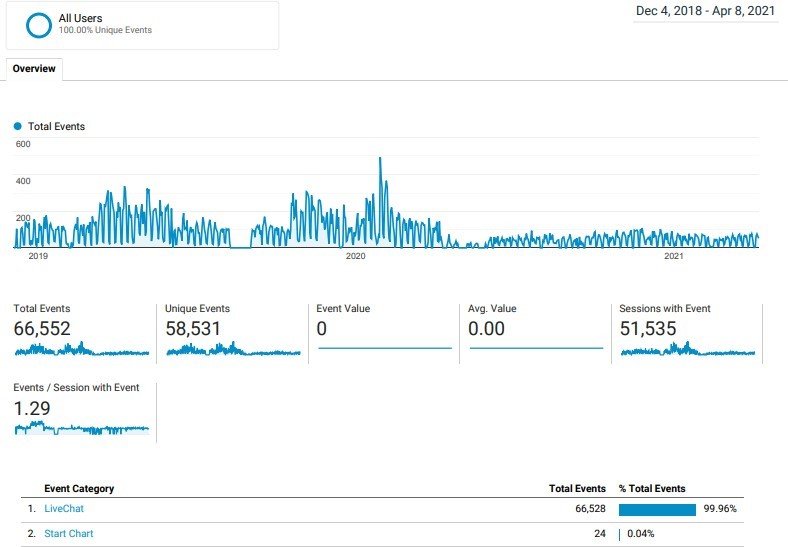The width and height of the screenshot is (788, 547).
Task: Click the 99.96% bar in LiveChat row
Action: coord(657,510)
